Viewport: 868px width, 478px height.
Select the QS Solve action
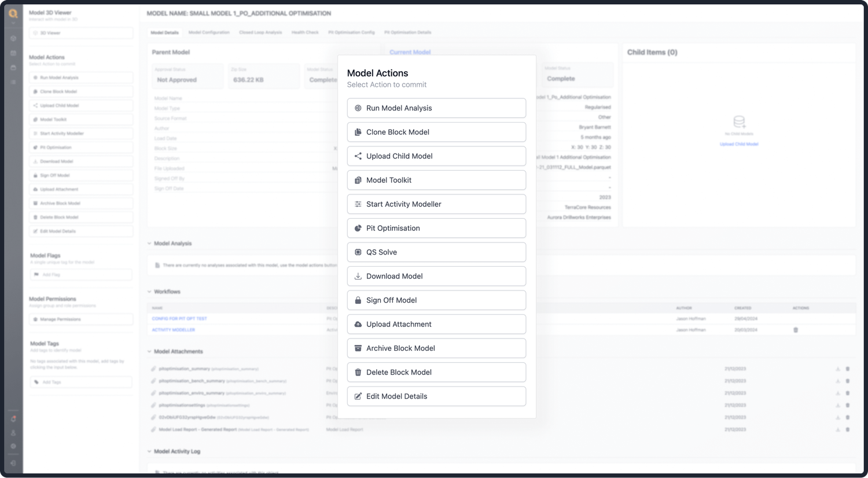436,252
